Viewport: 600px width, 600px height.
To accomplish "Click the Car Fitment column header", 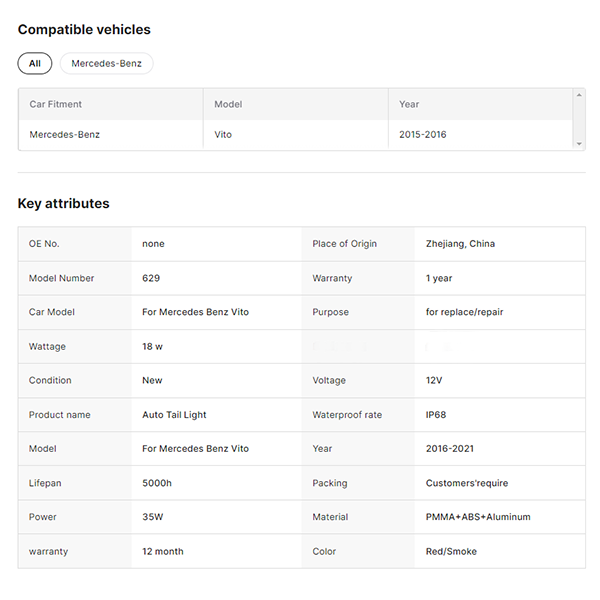I will pyautogui.click(x=56, y=104).
